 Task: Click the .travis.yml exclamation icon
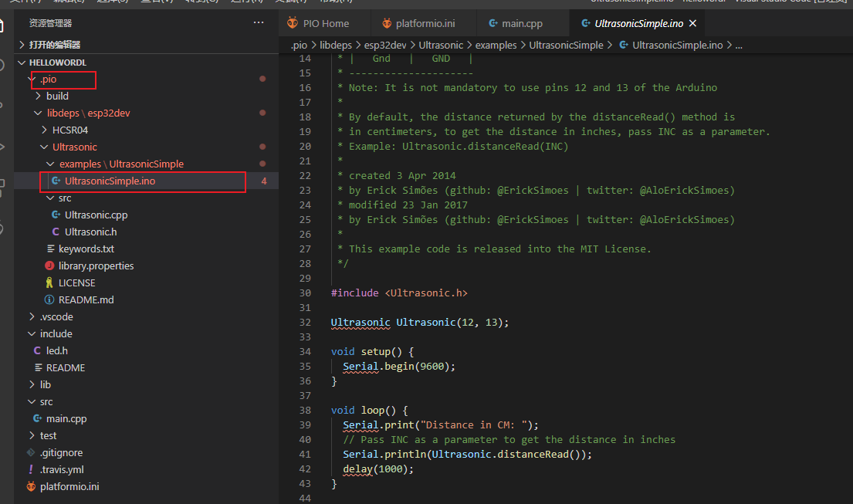click(31, 469)
